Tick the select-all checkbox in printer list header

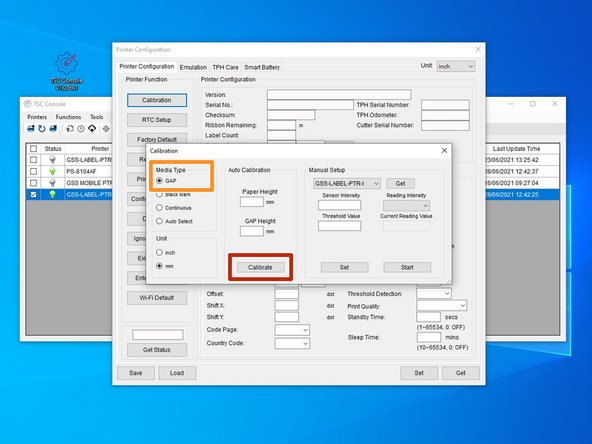pos(34,149)
